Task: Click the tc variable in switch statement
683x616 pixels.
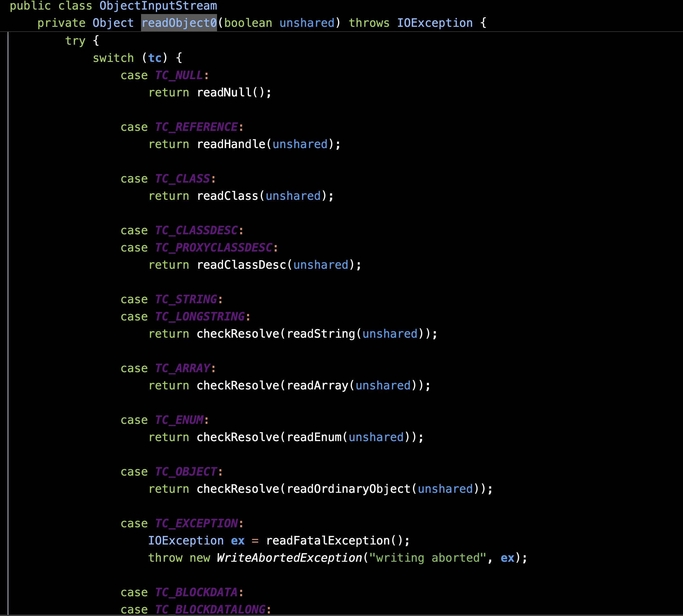Action: coord(155,58)
